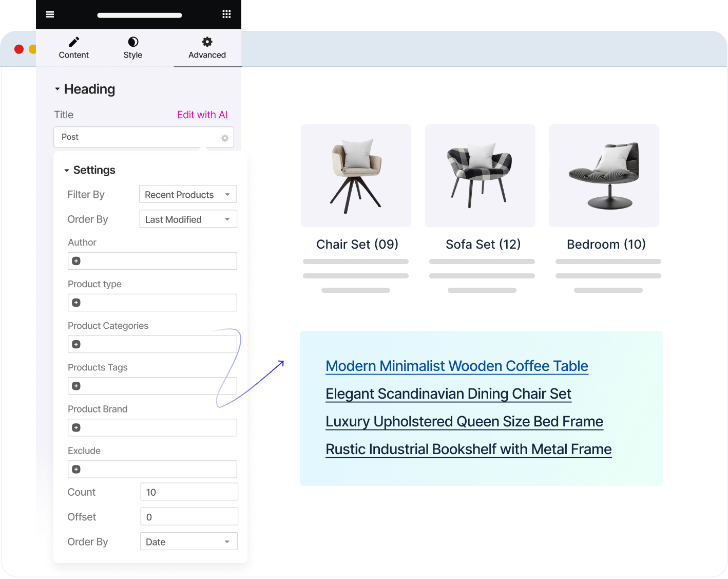Viewport: 728px width, 579px height.
Task: Switch to the Style tab
Action: point(132,48)
